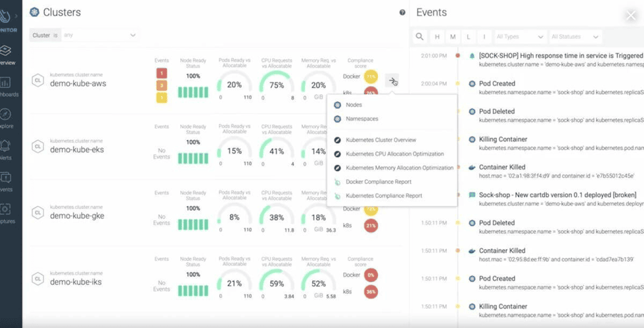Open the 1:50:11 PM Pod Created event

[497, 278]
